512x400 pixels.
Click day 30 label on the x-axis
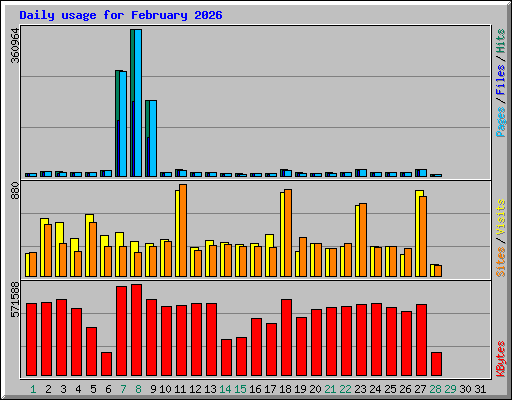coord(465,389)
